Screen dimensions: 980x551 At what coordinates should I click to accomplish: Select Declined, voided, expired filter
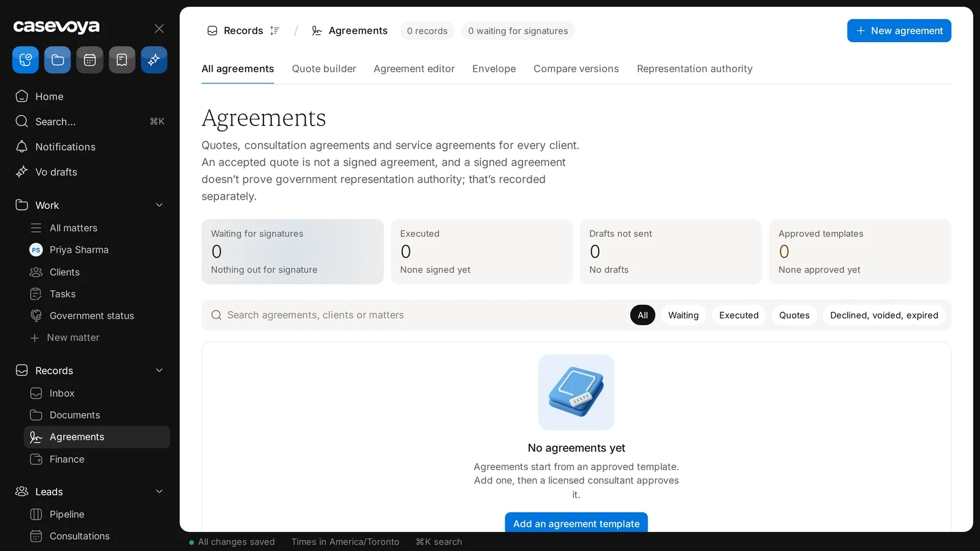click(x=884, y=315)
